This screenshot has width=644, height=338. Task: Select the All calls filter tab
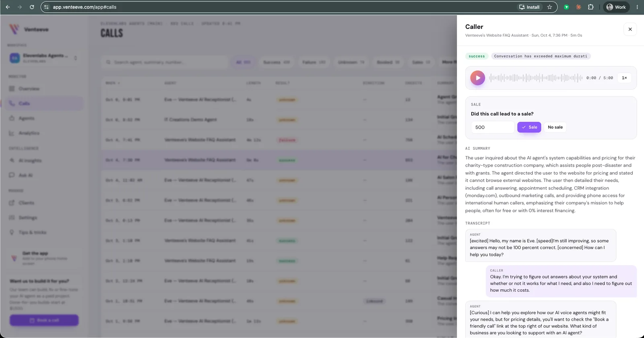pyautogui.click(x=243, y=62)
